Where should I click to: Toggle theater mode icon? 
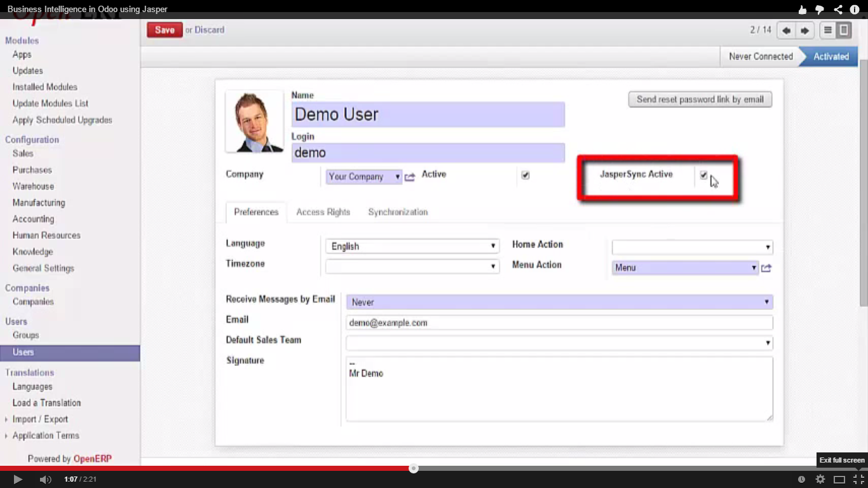[x=839, y=480]
